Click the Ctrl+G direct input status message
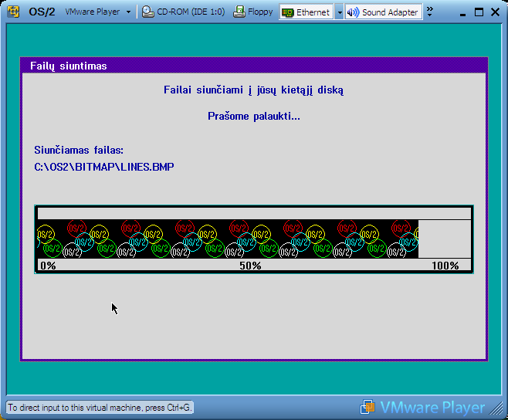508x420 pixels. (100, 408)
